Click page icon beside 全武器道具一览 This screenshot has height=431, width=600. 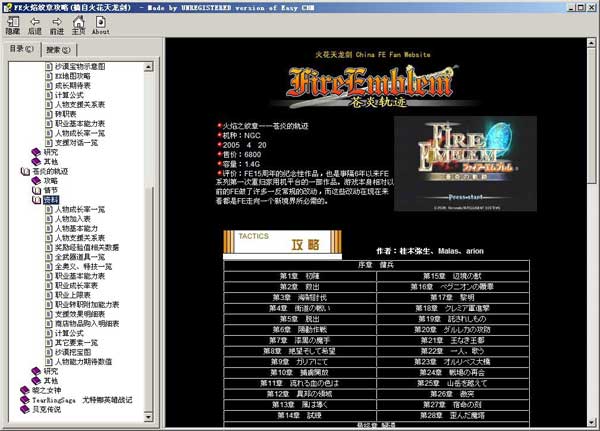click(x=49, y=257)
